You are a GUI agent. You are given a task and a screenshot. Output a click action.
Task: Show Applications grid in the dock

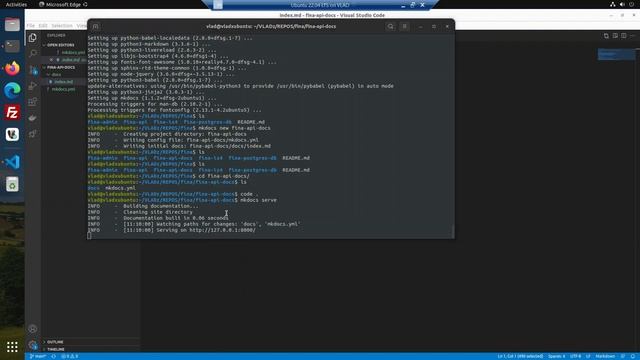(x=12, y=347)
